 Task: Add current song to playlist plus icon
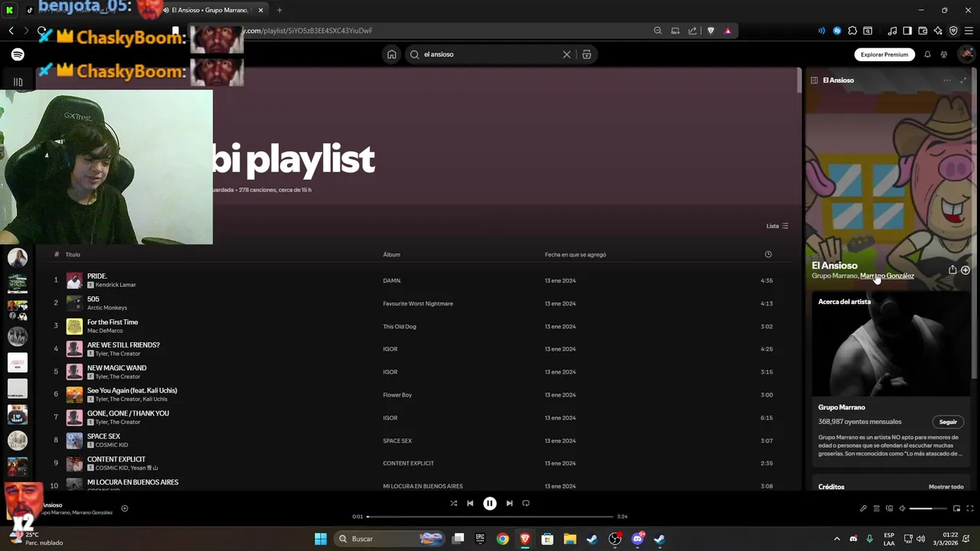[124, 508]
